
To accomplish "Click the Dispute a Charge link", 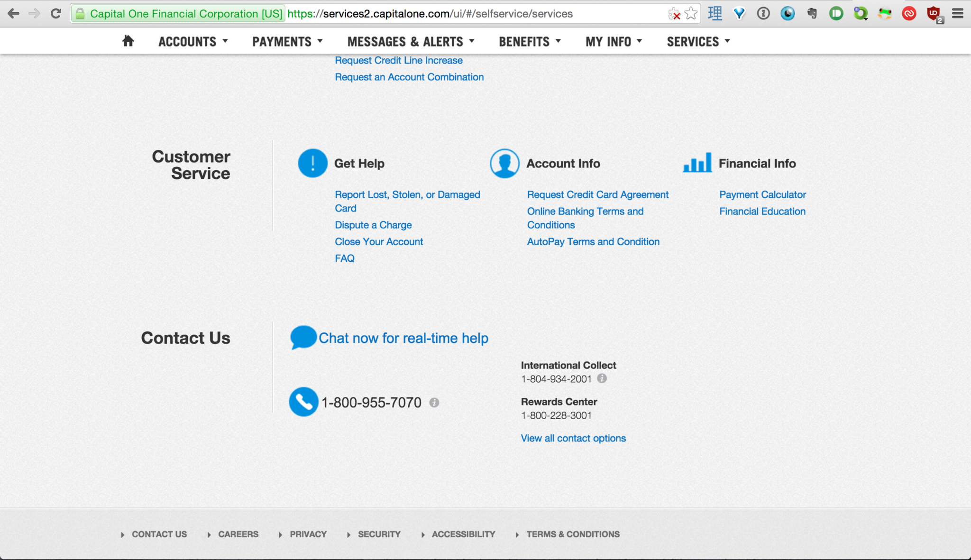I will tap(373, 225).
